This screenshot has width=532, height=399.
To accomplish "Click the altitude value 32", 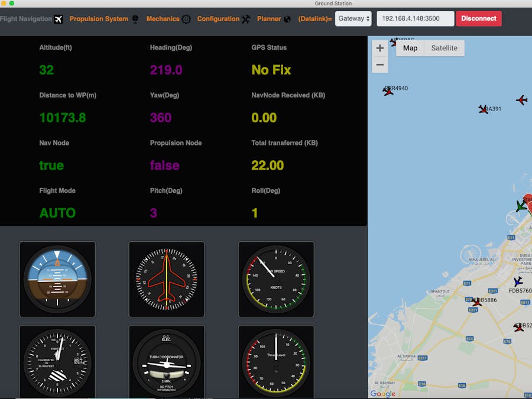I will coord(47,70).
